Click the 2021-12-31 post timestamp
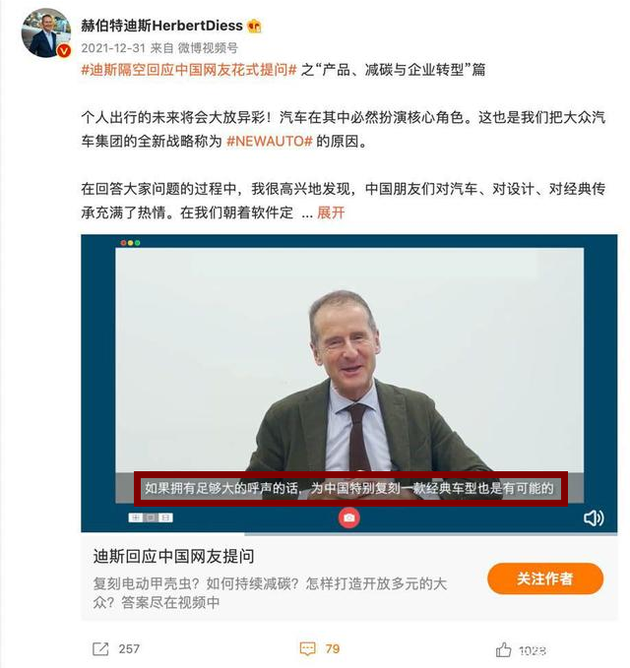The image size is (630, 668). [113, 48]
